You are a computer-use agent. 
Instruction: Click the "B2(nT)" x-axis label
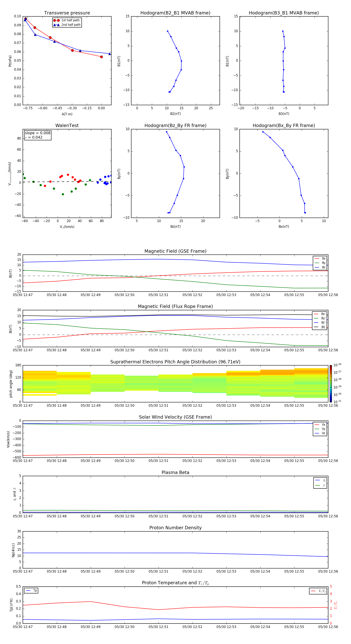pos(175,114)
